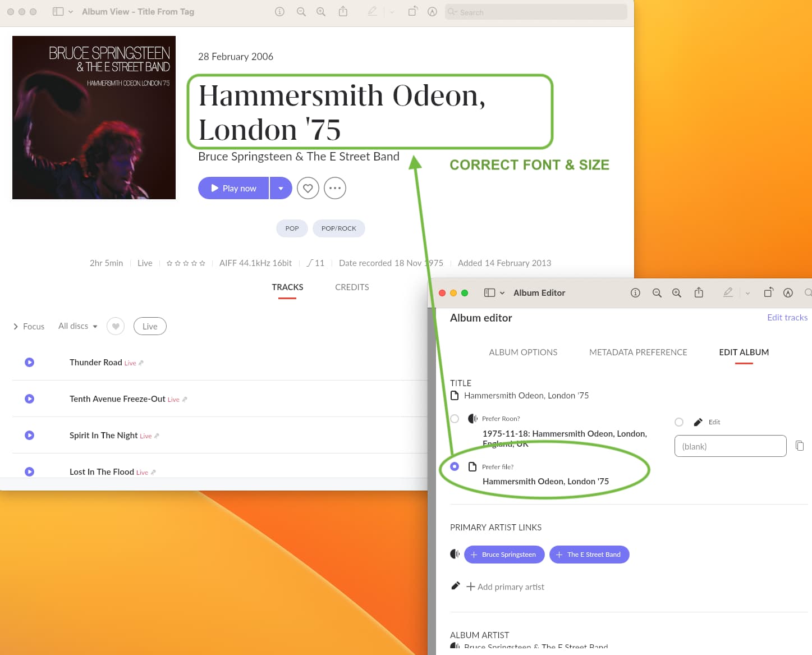Viewport: 812px width, 655px height.
Task: Select the Edit title radio button
Action: 679,422
